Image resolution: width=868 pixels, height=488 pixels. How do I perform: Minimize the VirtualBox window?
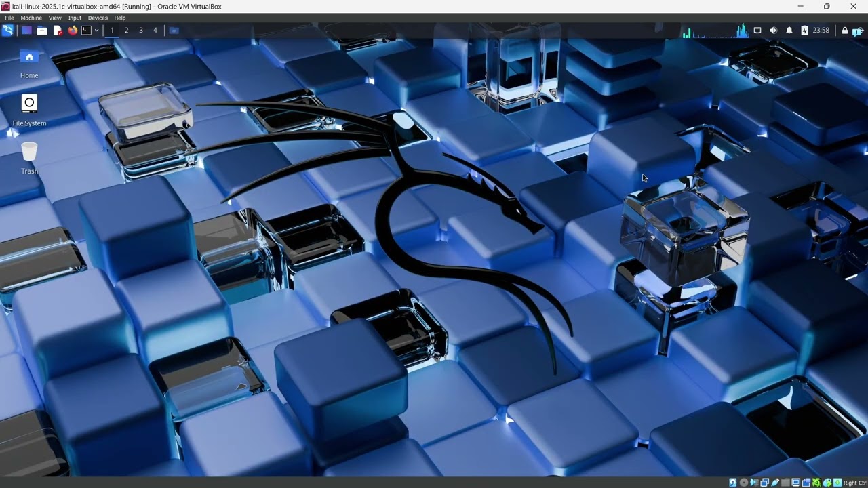[x=800, y=6]
